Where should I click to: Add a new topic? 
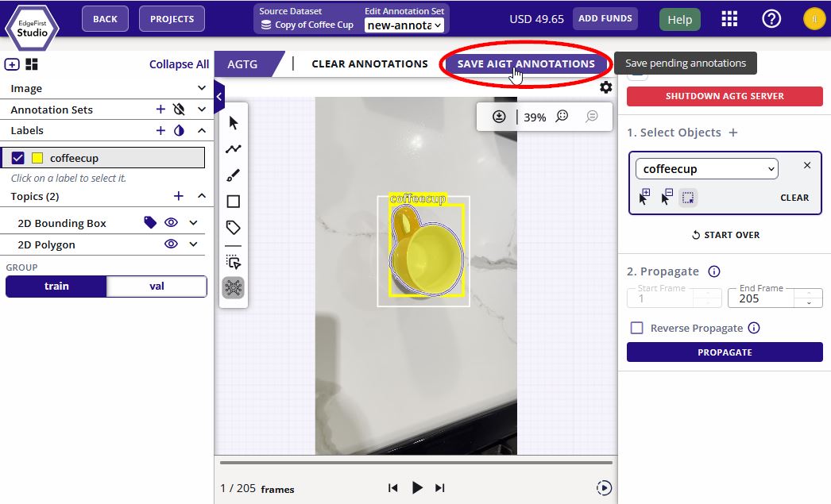tap(179, 196)
